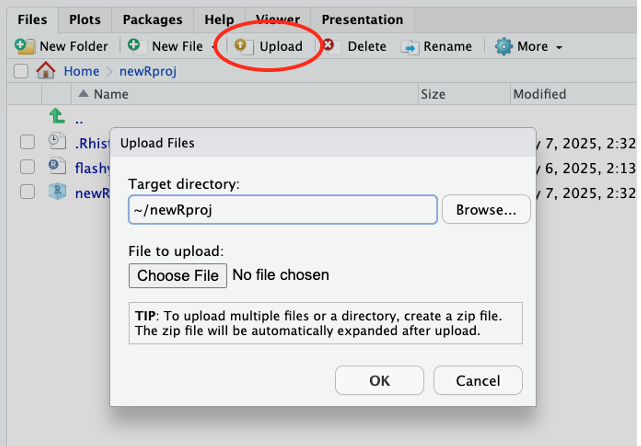This screenshot has width=641, height=446.
Task: Sort files by the Name column
Action: pyautogui.click(x=111, y=94)
